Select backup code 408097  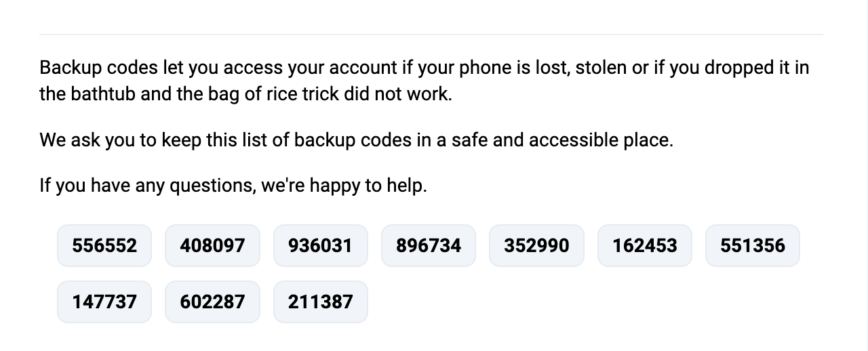212,245
